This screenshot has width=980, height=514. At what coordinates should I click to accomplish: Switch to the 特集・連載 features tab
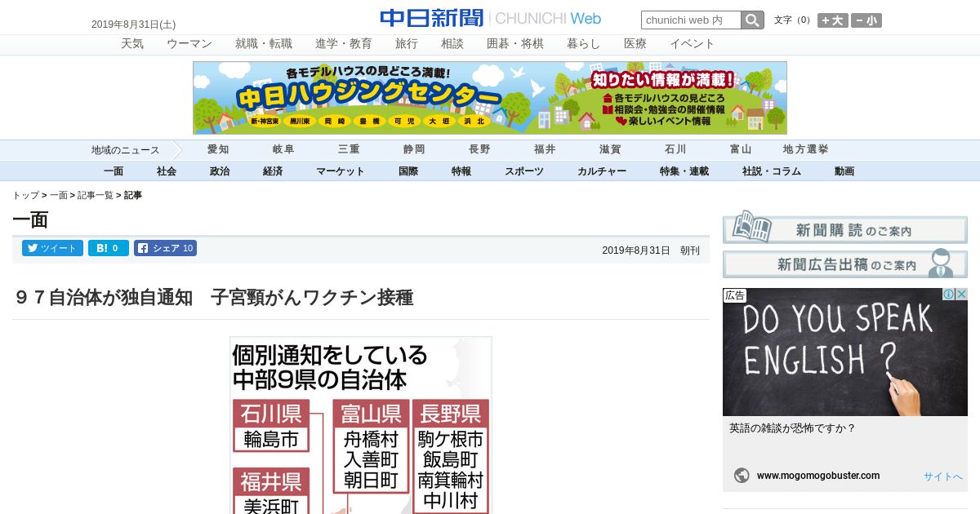tap(684, 171)
